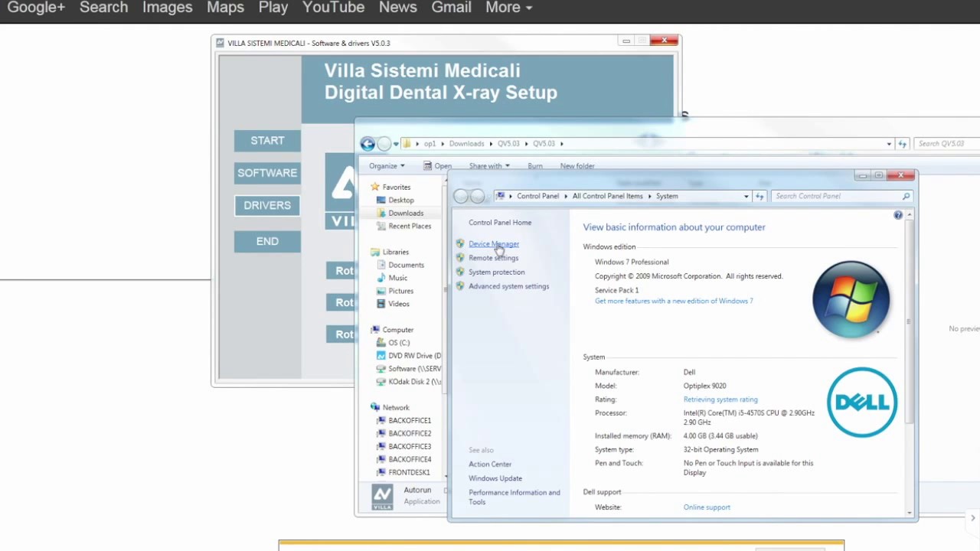Open the Control Panel address bar dropdown
The width and height of the screenshot is (980, 551).
[746, 197]
